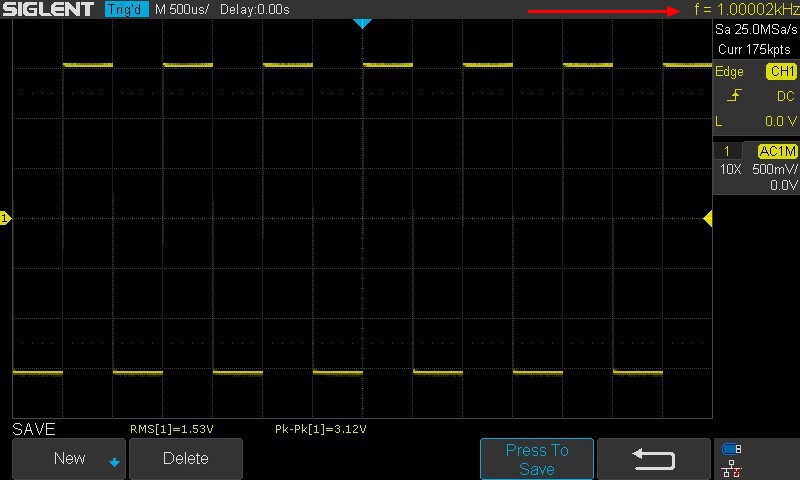Click the LAN network status icon
Screen dimensions: 800x480
click(731, 469)
